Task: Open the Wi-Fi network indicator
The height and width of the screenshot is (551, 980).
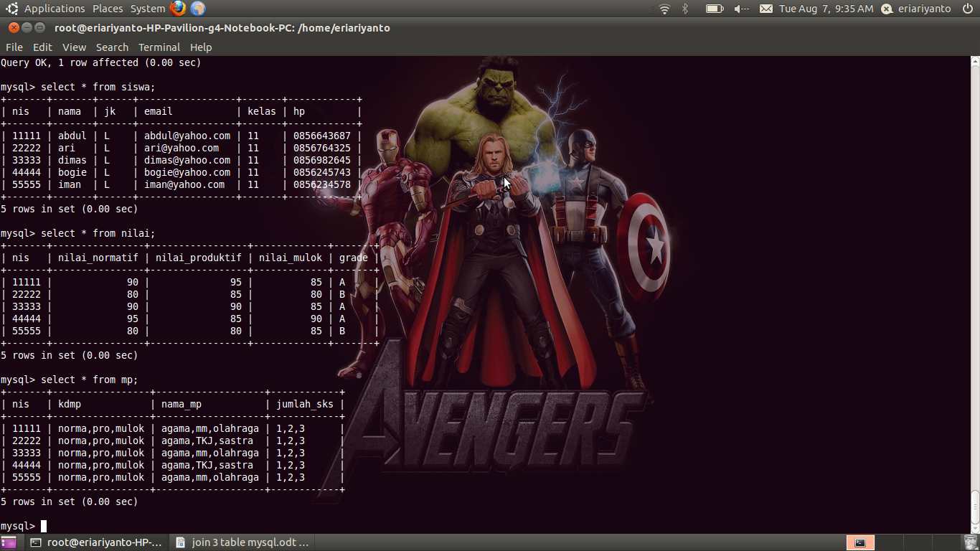Action: coord(664,9)
